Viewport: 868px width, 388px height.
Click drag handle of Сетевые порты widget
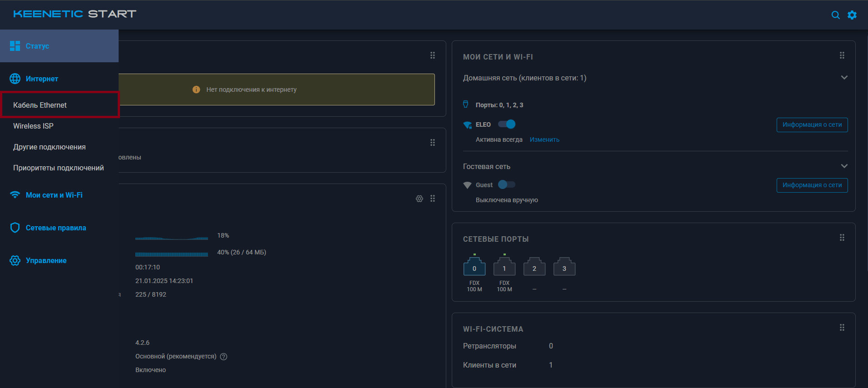tap(842, 238)
